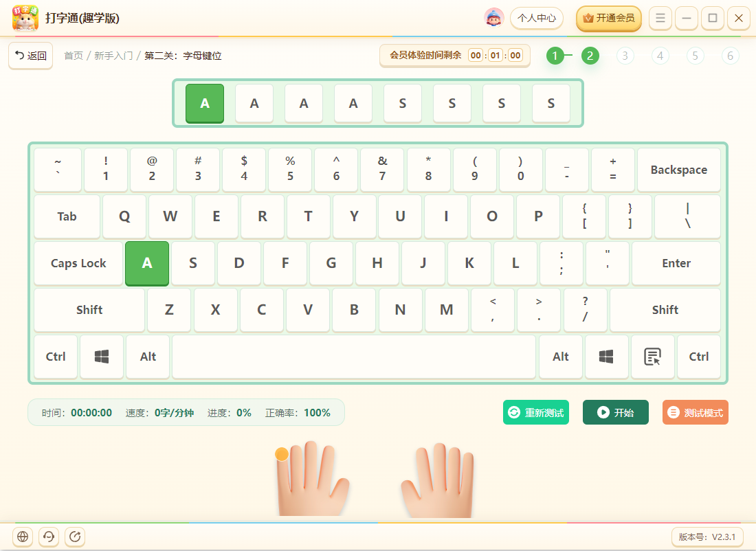756x551 pixels.
Task: Click the F key
Action: pos(285,263)
